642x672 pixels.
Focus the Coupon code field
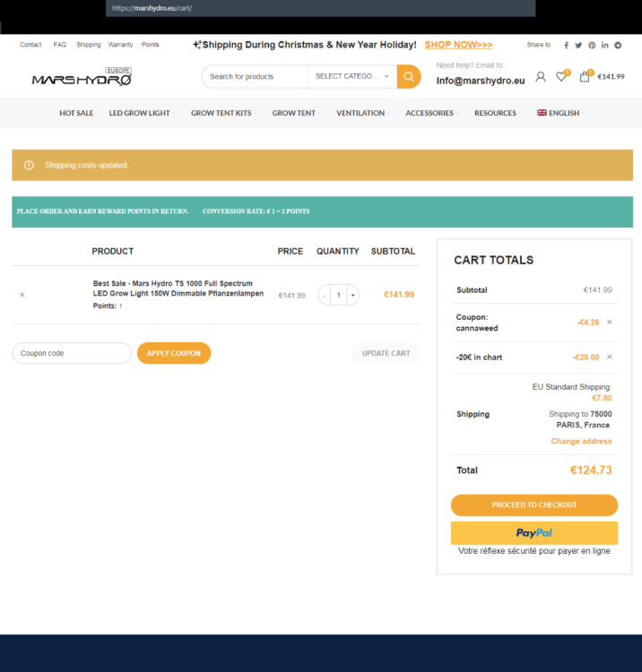coord(72,353)
